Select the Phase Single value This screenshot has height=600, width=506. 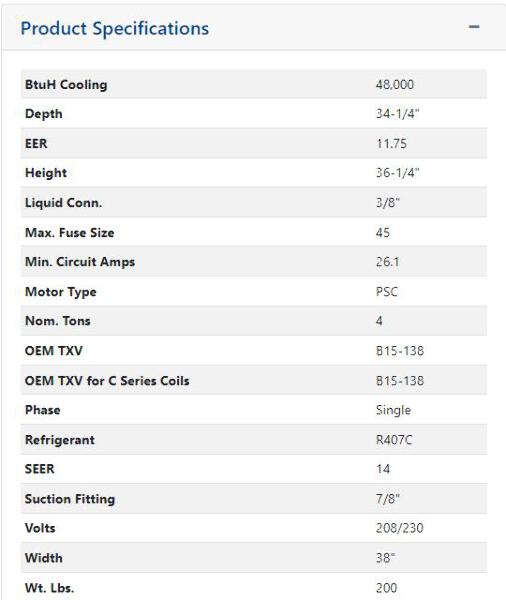(393, 410)
